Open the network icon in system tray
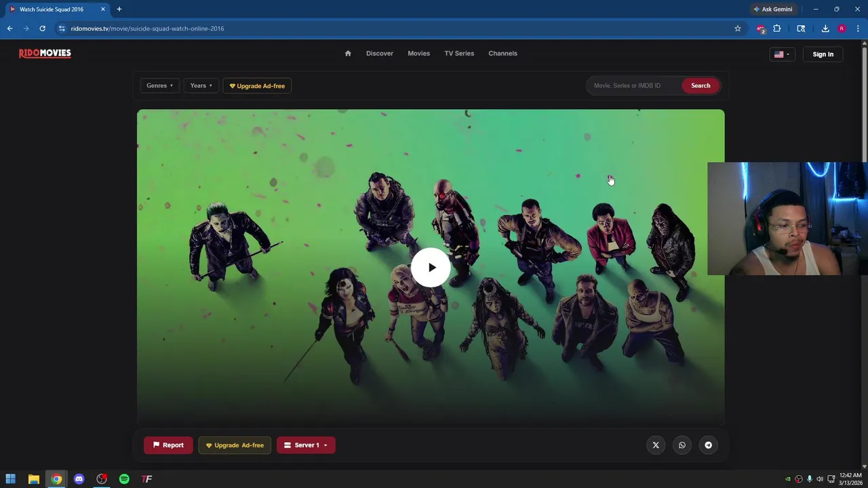Viewport: 868px width, 488px height. click(831, 479)
